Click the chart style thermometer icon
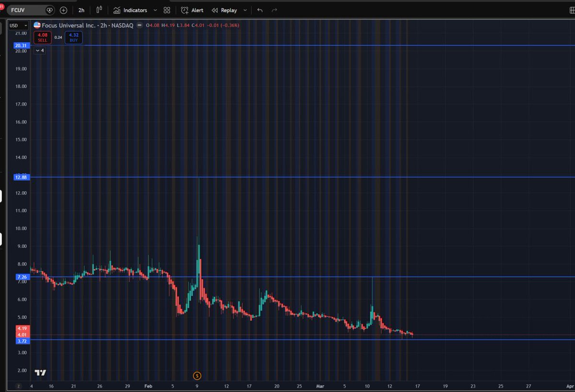This screenshot has height=392, width=575. click(100, 10)
